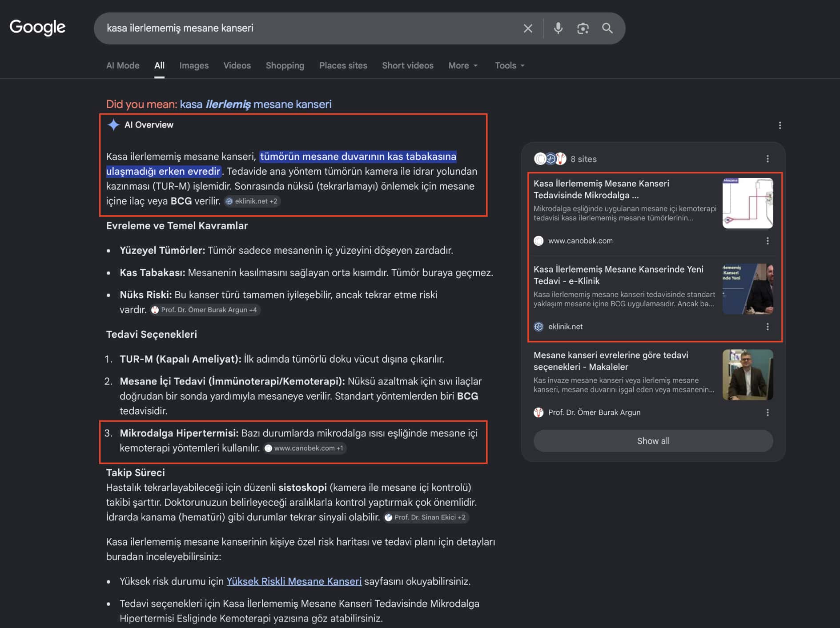Expand the Prof. Dr. Sinan Ekici +2 chip

[426, 517]
